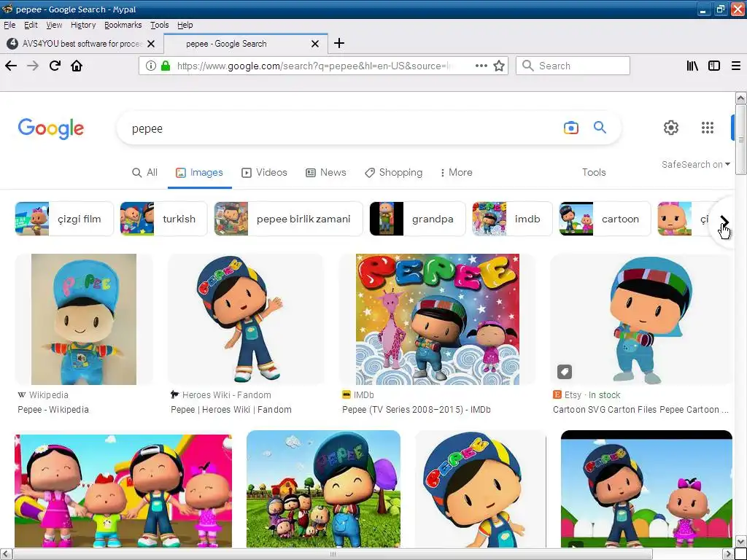Open image of four kids dancing
This screenshot has height=560, width=747.
pyautogui.click(x=123, y=491)
